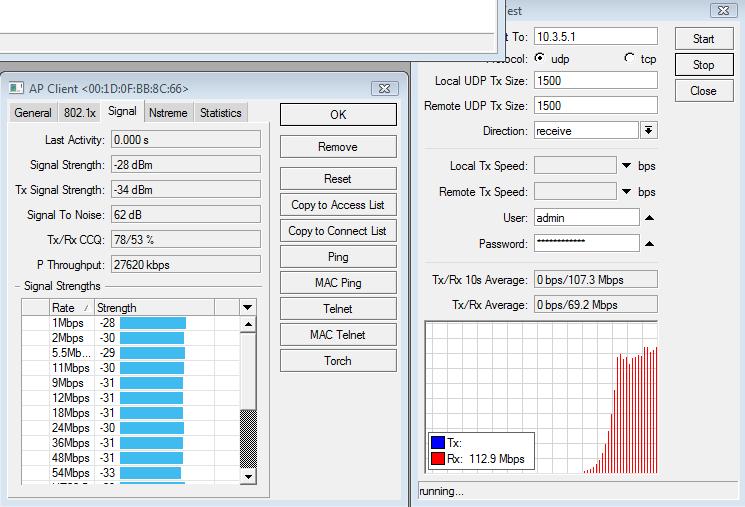Screen dimensions: 745x507
Task: Click the MAC Ping button
Action: pyautogui.click(x=338, y=283)
